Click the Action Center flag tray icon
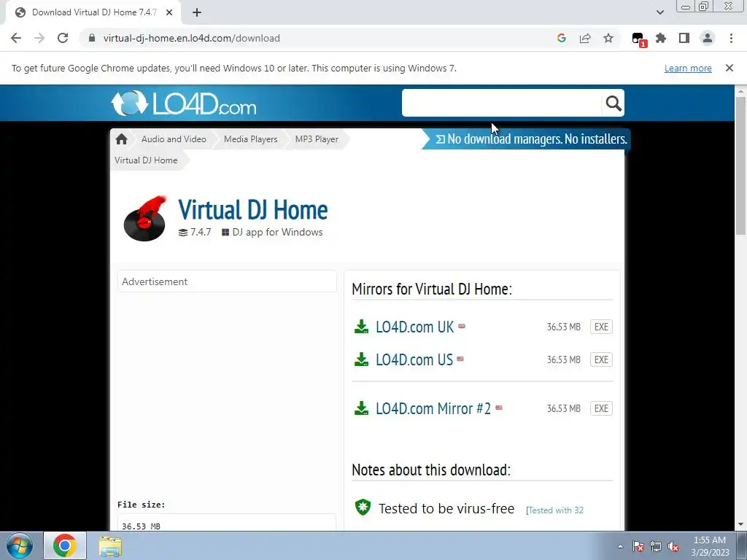This screenshot has width=747, height=560. tap(638, 546)
